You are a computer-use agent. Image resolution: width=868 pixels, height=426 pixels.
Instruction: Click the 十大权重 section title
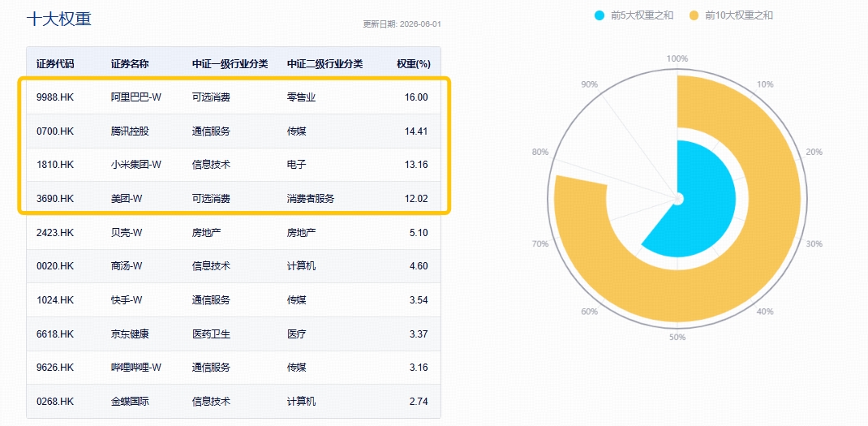(58, 19)
